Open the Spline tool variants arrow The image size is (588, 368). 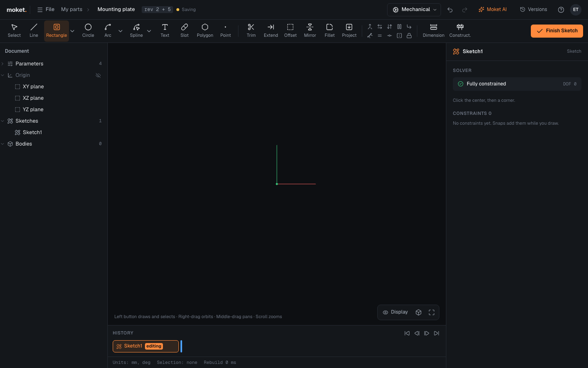(149, 31)
